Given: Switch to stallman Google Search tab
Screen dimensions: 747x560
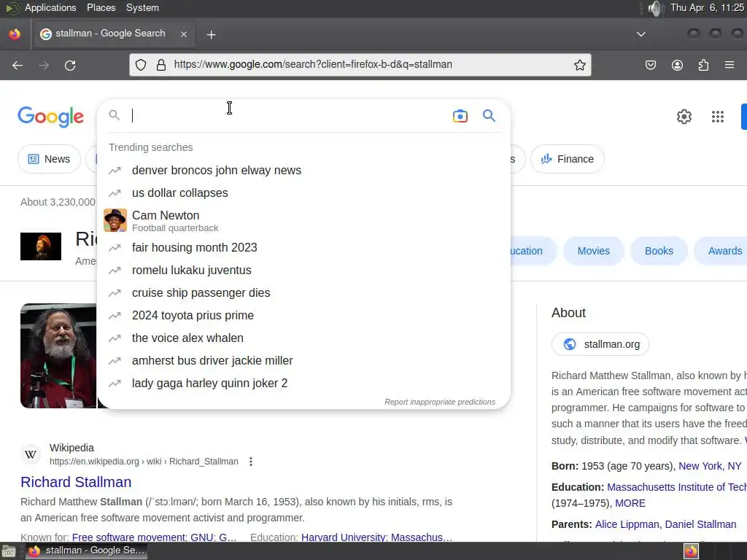Looking at the screenshot, I should tap(113, 34).
